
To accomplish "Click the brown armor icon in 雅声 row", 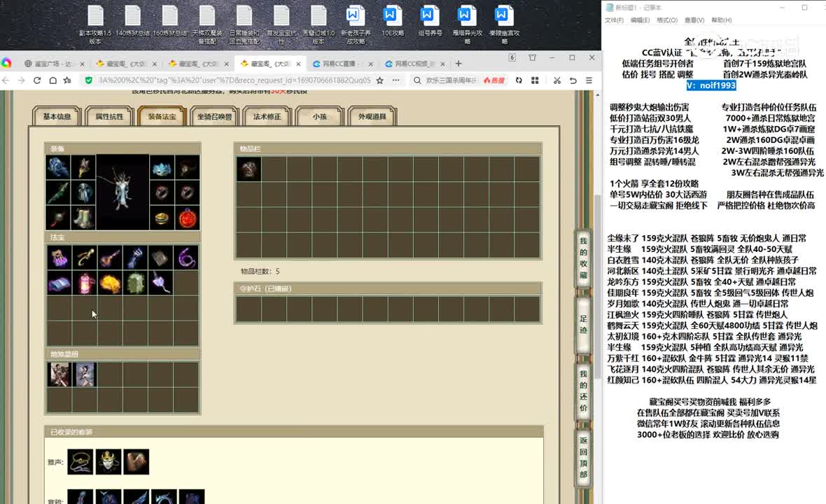I will tap(136, 462).
